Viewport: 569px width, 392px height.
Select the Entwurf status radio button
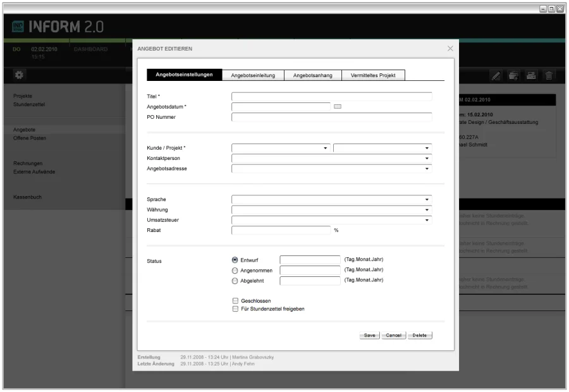[x=235, y=259]
